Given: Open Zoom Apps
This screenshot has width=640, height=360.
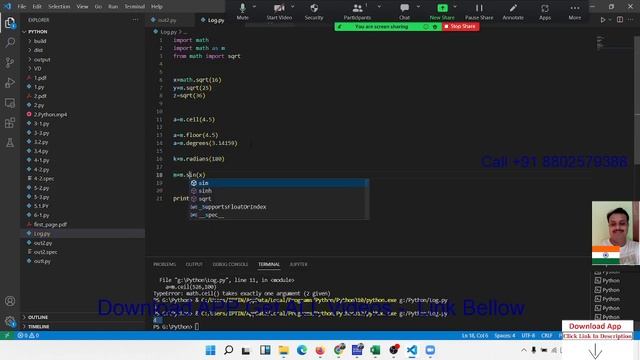Looking at the screenshot, I should tap(545, 11).
